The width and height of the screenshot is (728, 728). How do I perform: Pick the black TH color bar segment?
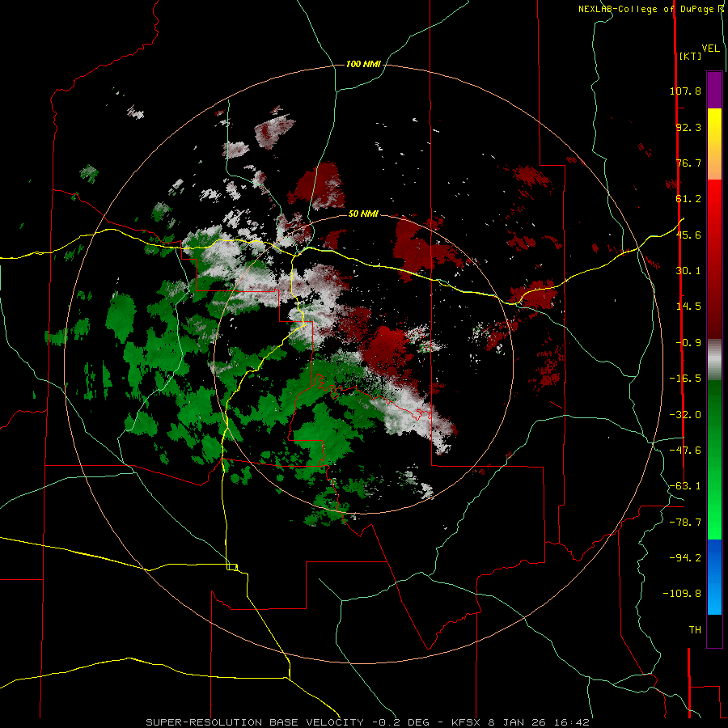tap(714, 630)
